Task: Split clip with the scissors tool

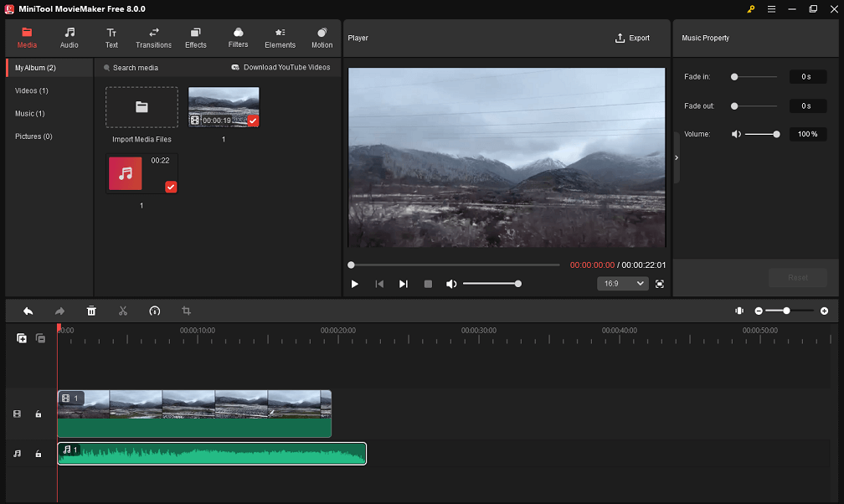Action: click(x=123, y=311)
